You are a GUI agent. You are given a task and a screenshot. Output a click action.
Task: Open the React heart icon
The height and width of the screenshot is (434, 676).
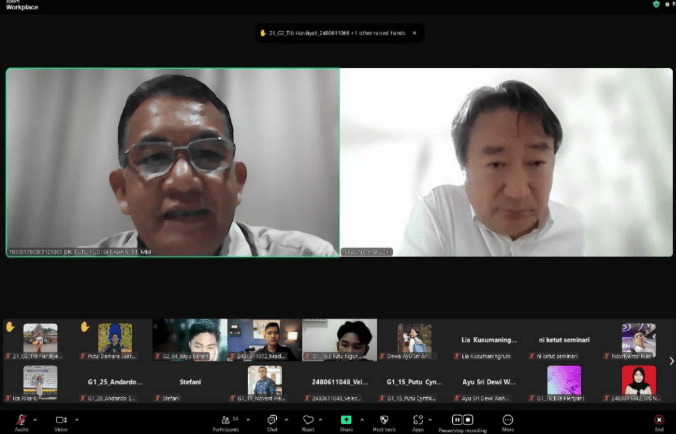(x=308, y=420)
